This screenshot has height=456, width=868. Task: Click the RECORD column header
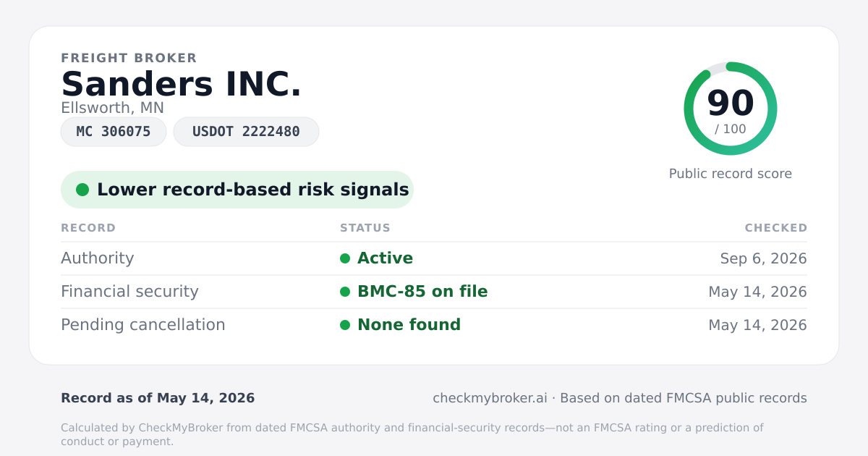(x=88, y=228)
